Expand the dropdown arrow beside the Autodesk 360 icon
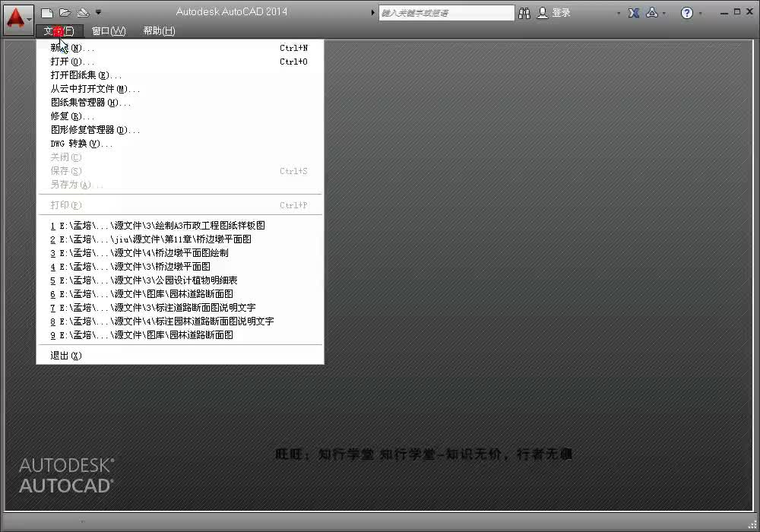Viewport: 760px width, 532px height. coord(664,14)
